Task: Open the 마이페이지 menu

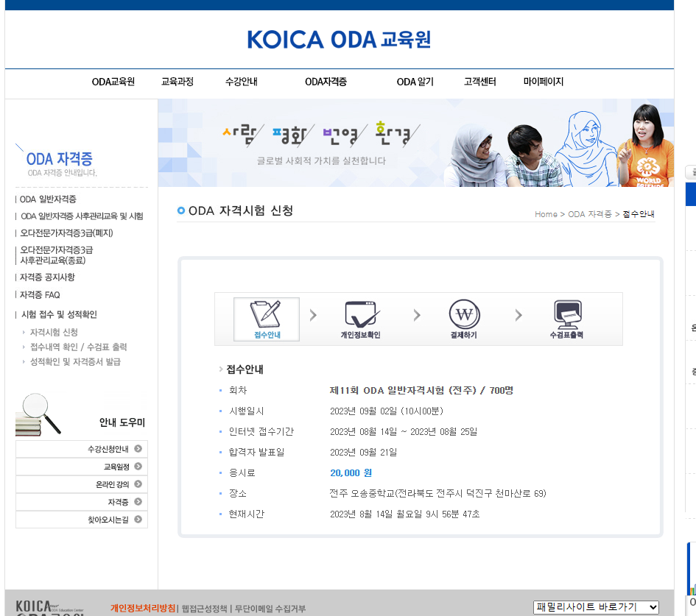Action: click(544, 82)
